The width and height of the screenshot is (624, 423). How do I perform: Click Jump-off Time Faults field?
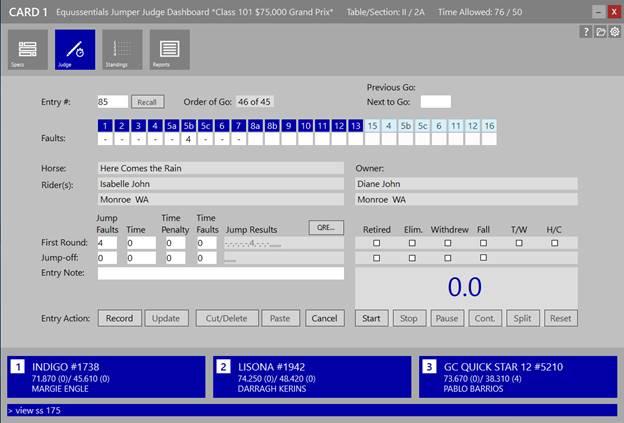[x=207, y=258]
